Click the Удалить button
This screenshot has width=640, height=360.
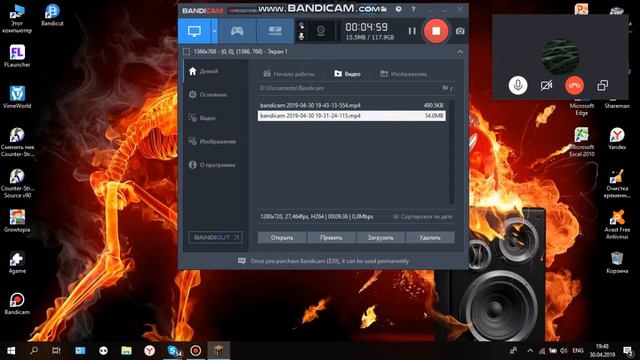tap(430, 238)
